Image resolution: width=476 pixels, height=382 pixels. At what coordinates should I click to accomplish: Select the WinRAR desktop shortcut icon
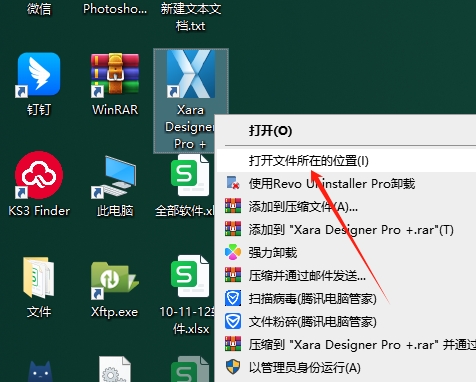(115, 75)
